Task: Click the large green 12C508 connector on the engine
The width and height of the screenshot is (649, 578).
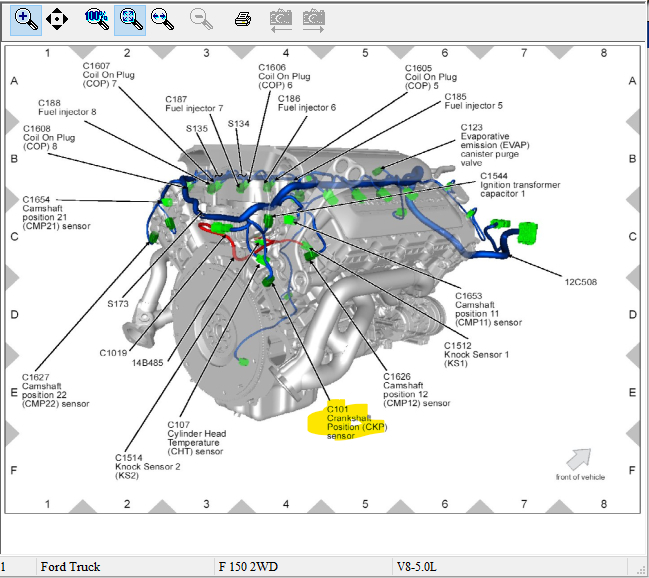Action: (x=528, y=233)
